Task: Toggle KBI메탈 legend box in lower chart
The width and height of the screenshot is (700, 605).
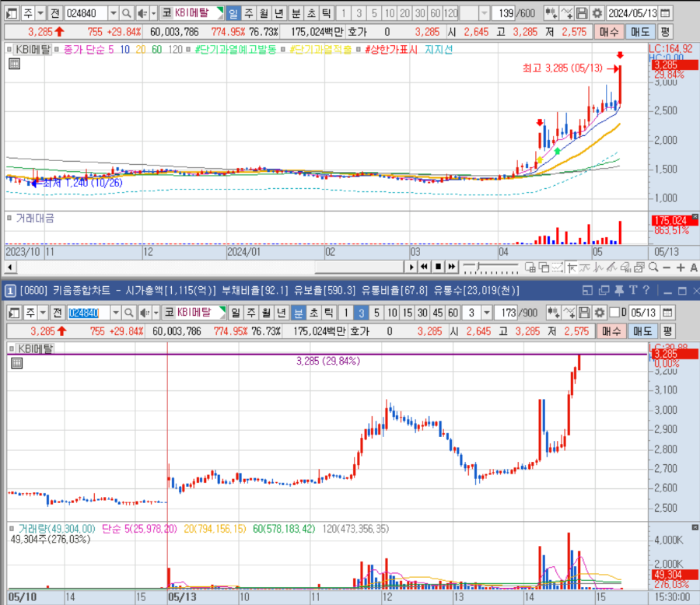Action: tap(12, 348)
